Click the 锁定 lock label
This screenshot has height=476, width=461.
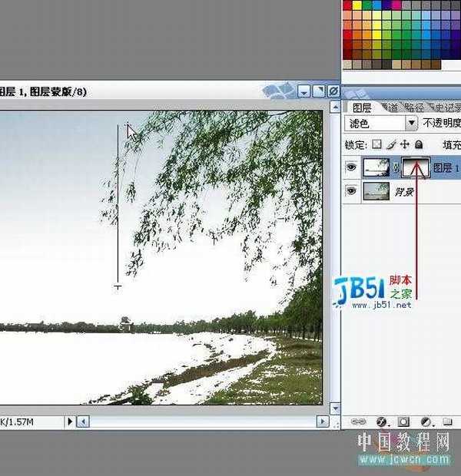(356, 145)
